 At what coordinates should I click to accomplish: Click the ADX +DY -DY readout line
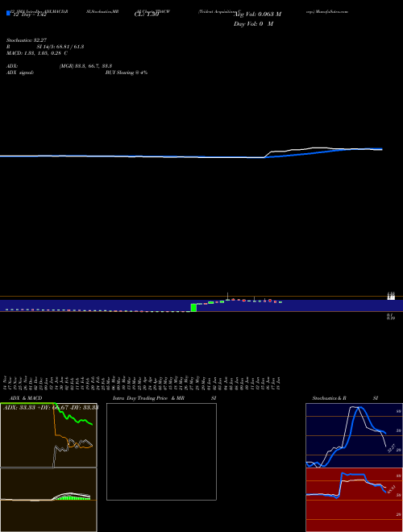(x=51, y=408)
